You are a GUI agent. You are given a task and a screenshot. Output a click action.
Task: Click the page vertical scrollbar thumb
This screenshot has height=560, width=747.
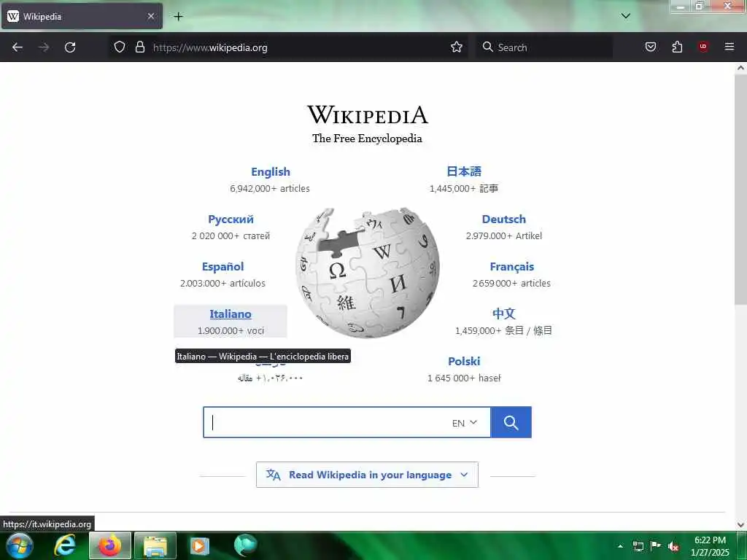(x=740, y=189)
